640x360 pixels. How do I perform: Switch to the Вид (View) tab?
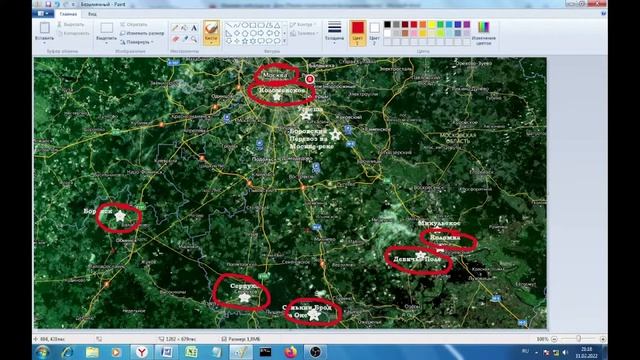pyautogui.click(x=92, y=14)
